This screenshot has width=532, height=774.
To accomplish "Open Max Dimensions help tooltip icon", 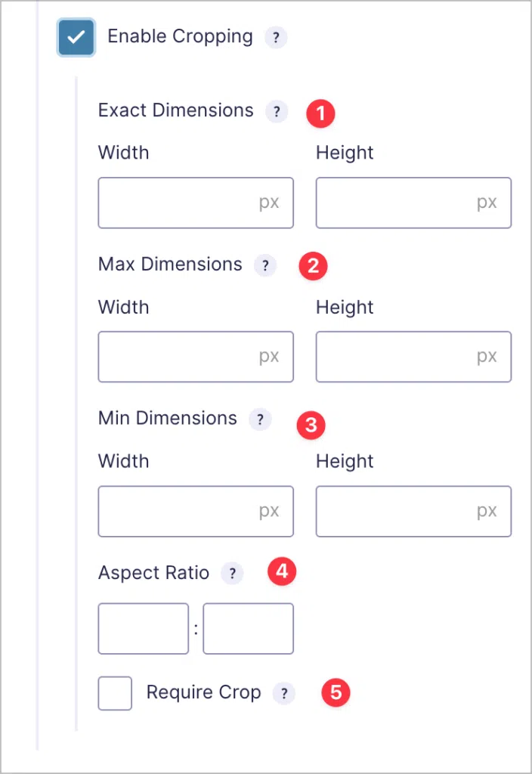I will tap(265, 265).
